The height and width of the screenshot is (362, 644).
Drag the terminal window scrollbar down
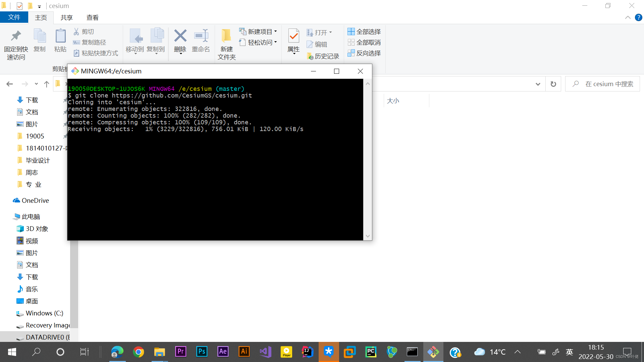[x=368, y=236]
